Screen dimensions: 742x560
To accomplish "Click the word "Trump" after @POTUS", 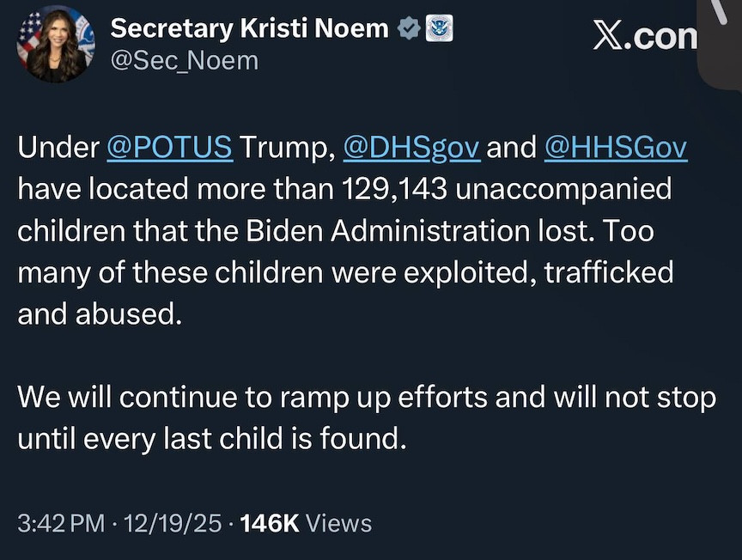I will click(283, 147).
